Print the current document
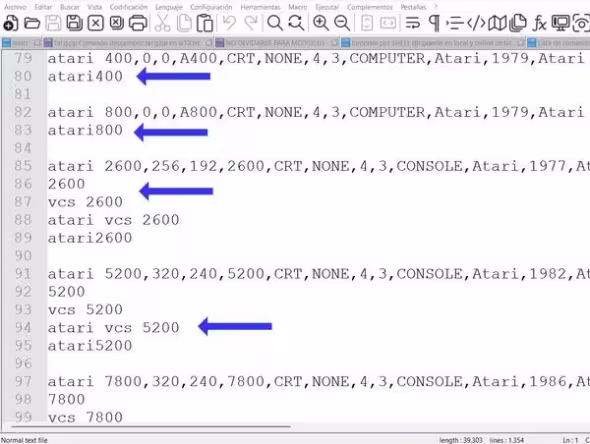The width and height of the screenshot is (590, 444). [138, 23]
